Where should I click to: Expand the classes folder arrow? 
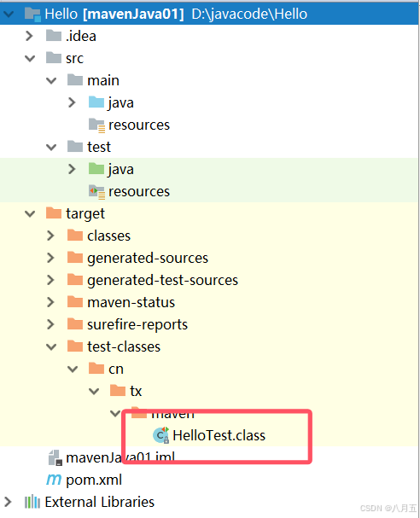tap(50, 236)
